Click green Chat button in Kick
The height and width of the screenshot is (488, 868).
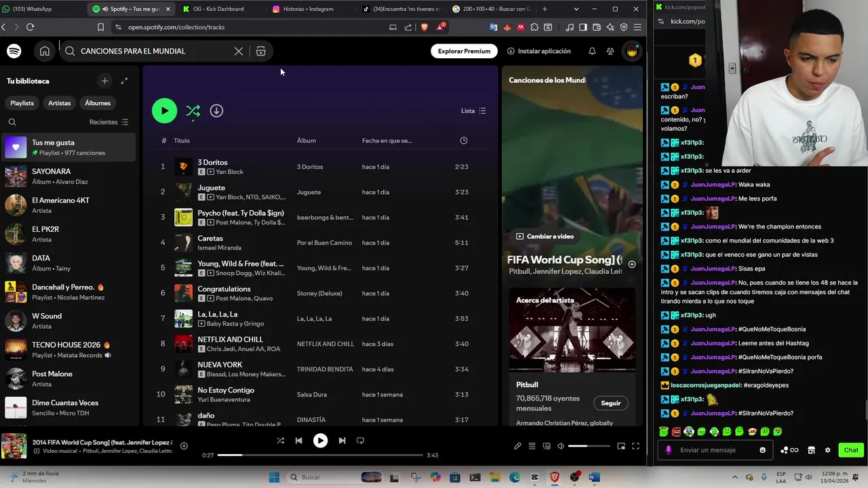(851, 450)
